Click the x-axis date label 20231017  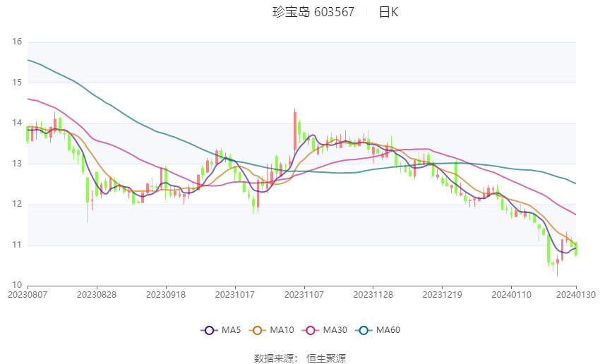coord(235,295)
